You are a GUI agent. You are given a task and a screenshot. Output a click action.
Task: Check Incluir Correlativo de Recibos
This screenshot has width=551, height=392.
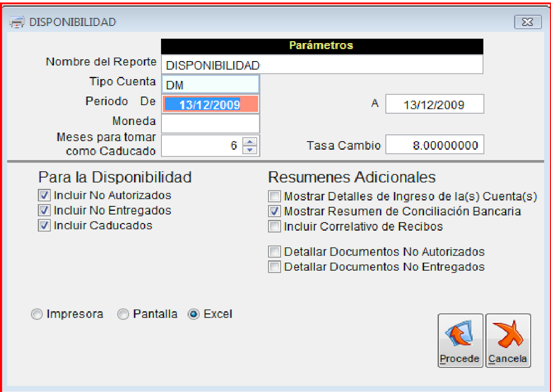pyautogui.click(x=274, y=227)
